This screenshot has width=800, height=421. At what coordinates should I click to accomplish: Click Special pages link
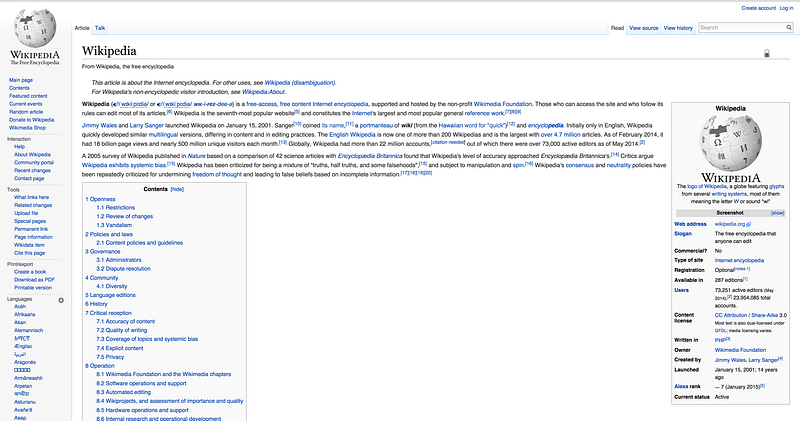click(x=30, y=221)
